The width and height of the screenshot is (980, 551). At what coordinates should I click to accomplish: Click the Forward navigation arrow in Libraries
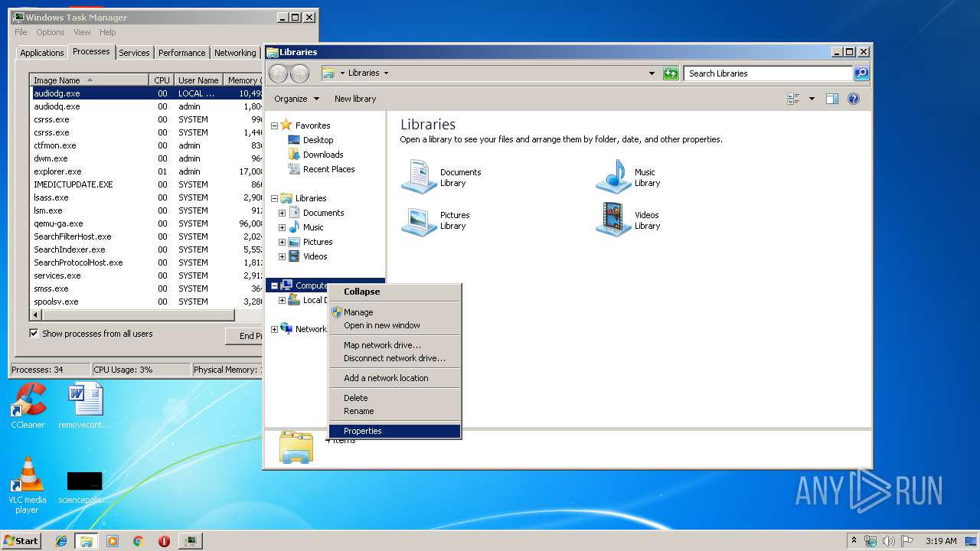pos(300,73)
